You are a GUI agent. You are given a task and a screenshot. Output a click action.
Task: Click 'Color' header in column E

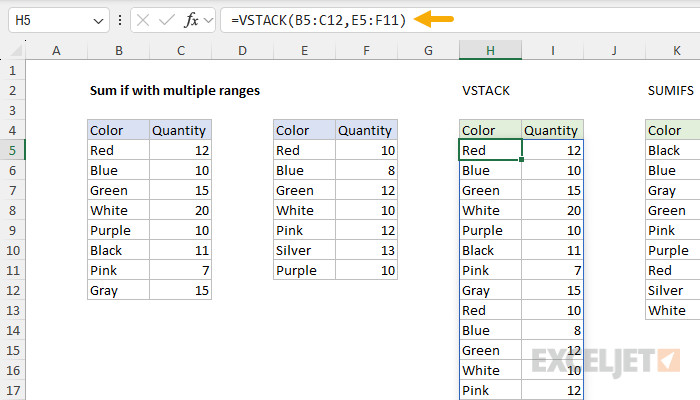(304, 130)
